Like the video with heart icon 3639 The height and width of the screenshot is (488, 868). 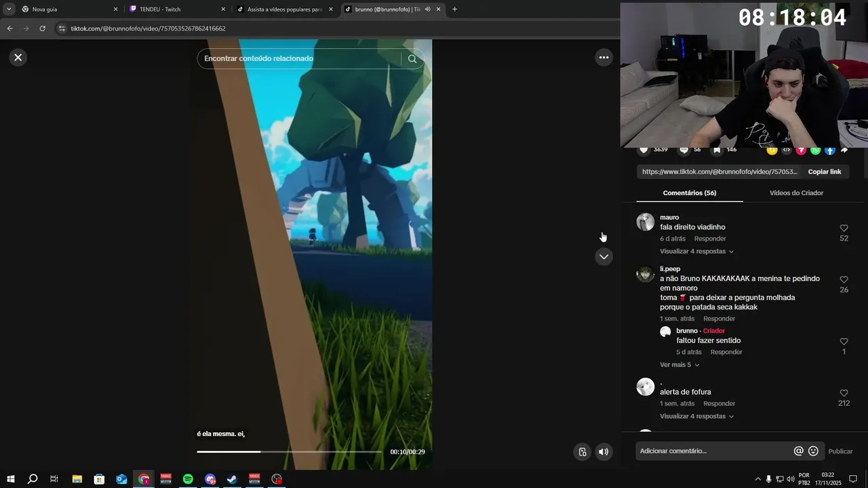point(644,150)
